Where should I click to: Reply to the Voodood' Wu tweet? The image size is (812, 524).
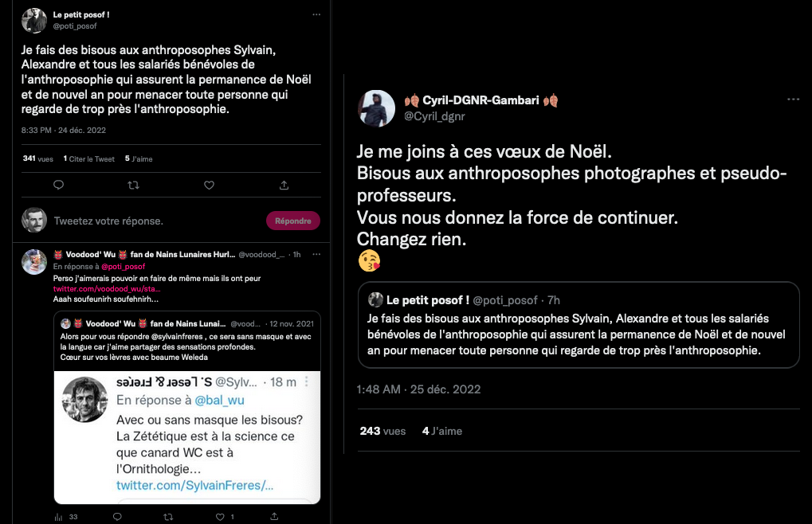click(x=117, y=517)
